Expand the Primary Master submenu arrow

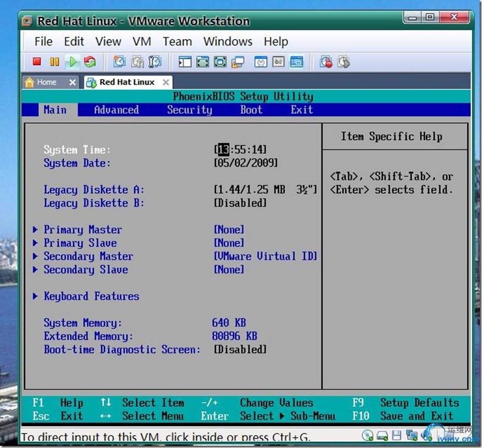coord(35,229)
